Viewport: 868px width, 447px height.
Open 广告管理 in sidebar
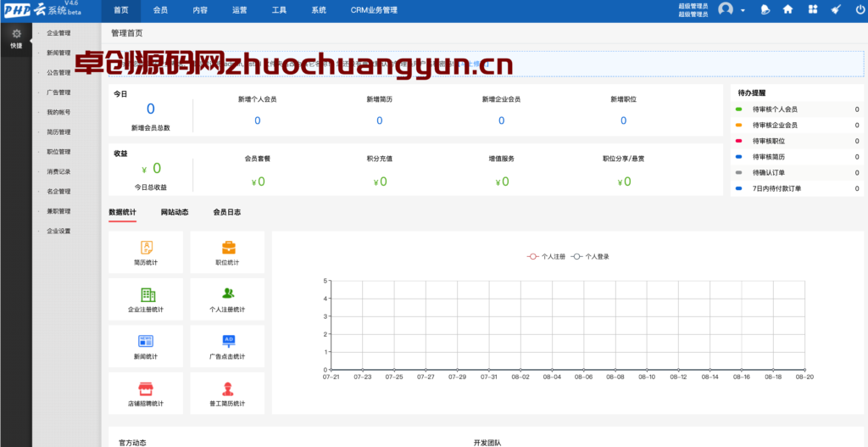click(58, 92)
